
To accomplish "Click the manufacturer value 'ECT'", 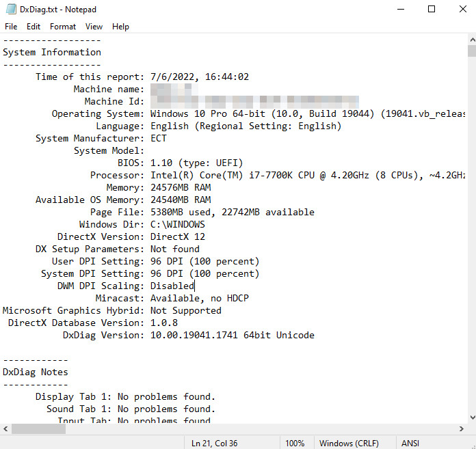I will pyautogui.click(x=159, y=138).
